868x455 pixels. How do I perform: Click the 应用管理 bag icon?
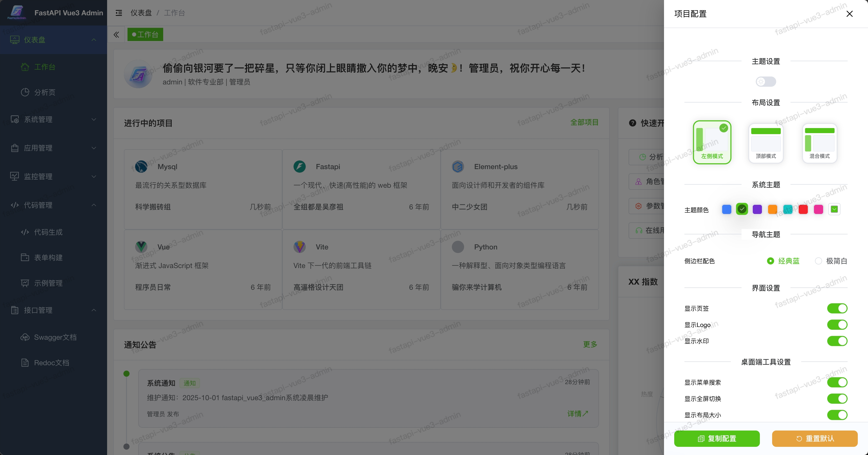point(15,148)
